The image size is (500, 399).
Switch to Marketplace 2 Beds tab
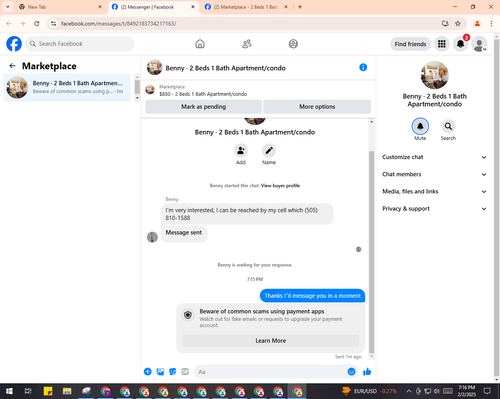pos(246,7)
